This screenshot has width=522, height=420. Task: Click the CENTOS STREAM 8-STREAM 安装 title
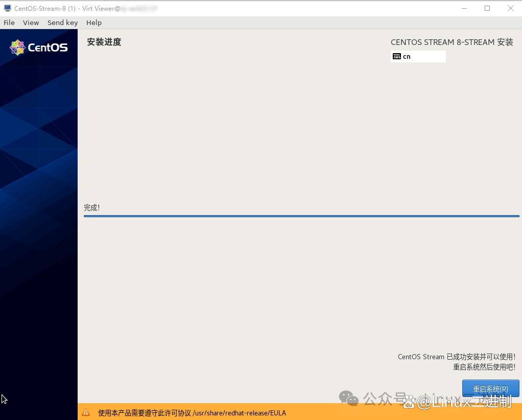(x=452, y=42)
